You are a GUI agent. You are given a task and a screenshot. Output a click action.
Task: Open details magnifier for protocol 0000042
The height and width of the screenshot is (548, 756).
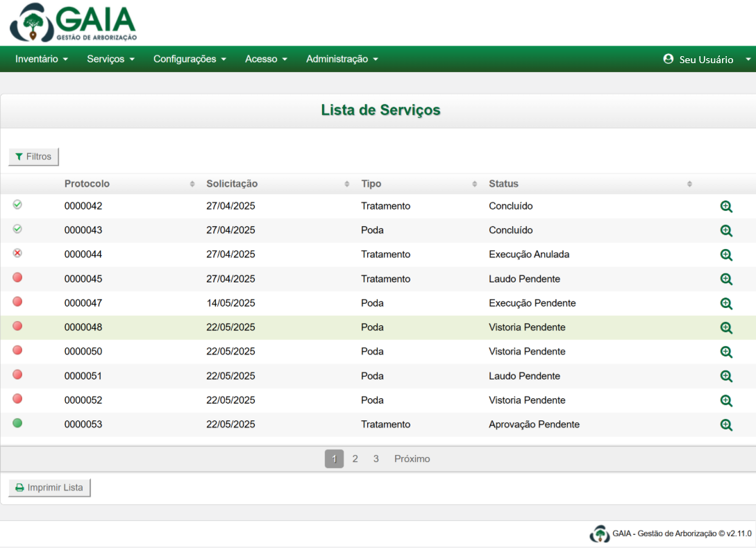point(726,207)
